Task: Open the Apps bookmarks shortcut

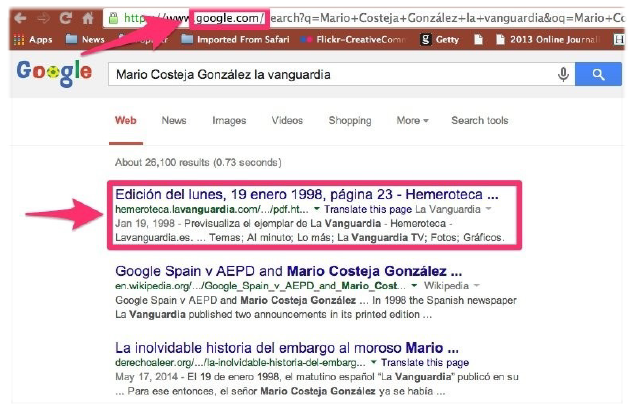Action: click(x=33, y=40)
